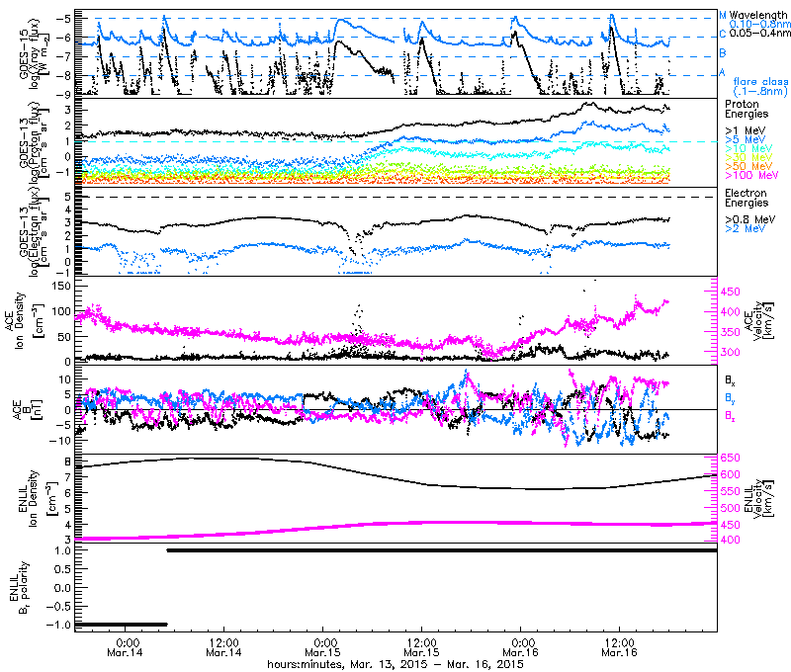Image resolution: width=791 pixels, height=672 pixels.
Task: Click the '0:00 Mar.15' time axis tick label
Action: tap(323, 648)
